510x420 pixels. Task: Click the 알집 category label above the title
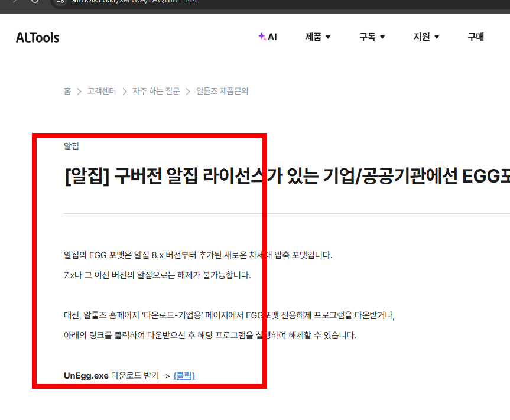(x=71, y=146)
